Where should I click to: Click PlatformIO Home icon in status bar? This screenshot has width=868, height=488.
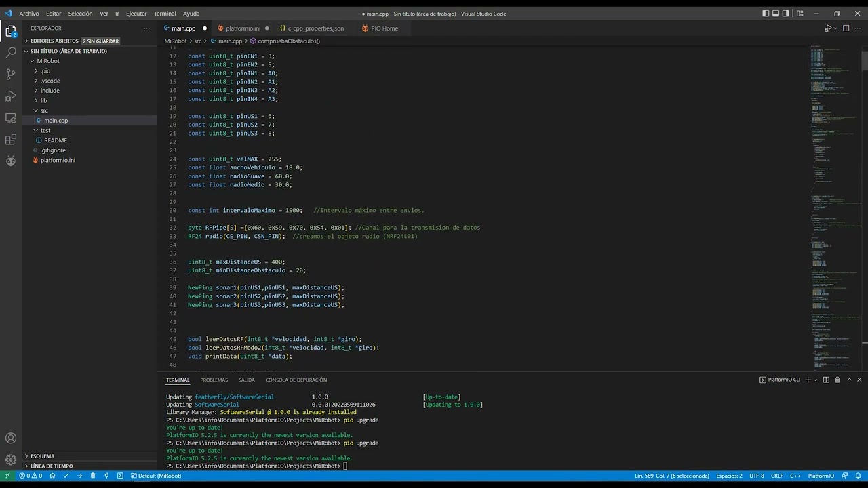[54, 476]
